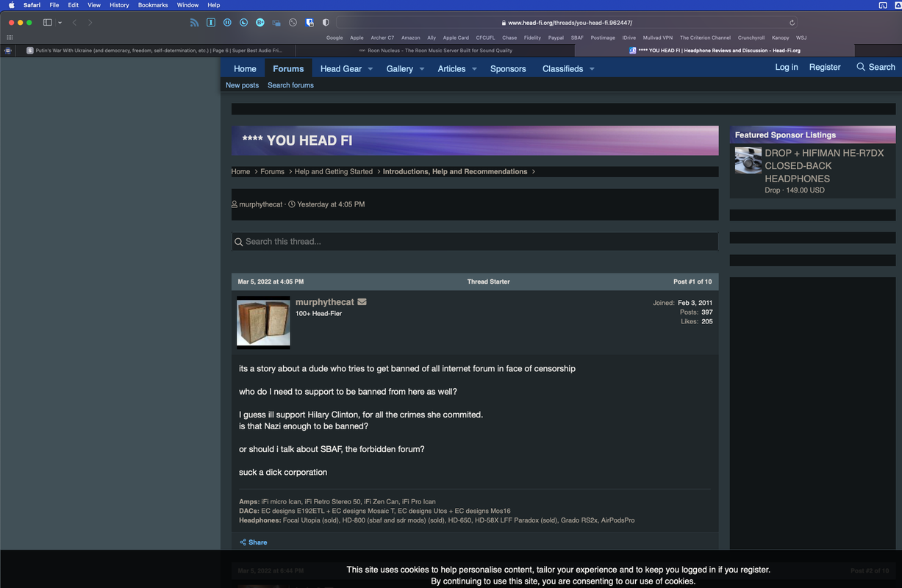Open DROP + HIFIMAN HE-R7DX sponsor listing
902x588 pixels.
pyautogui.click(x=824, y=165)
